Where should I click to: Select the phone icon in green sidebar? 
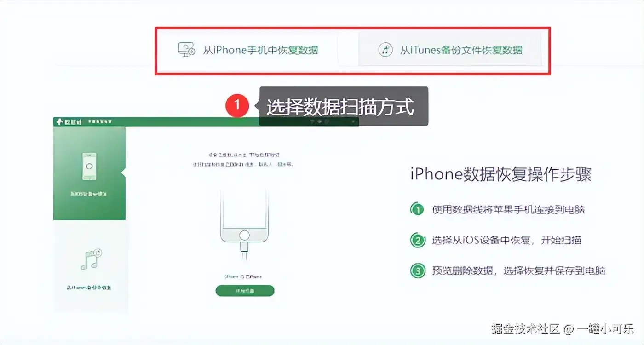(x=90, y=166)
